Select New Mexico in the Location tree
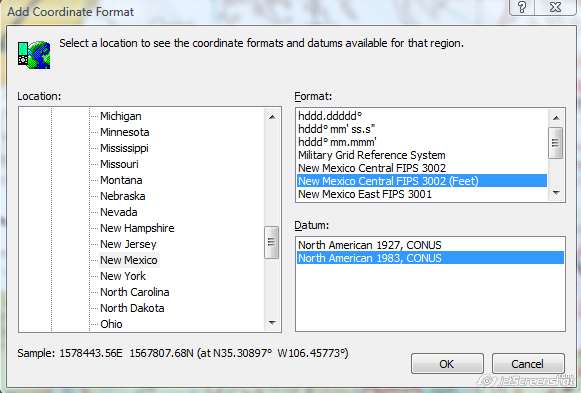Screen dimensions: 581x393 point(129,260)
